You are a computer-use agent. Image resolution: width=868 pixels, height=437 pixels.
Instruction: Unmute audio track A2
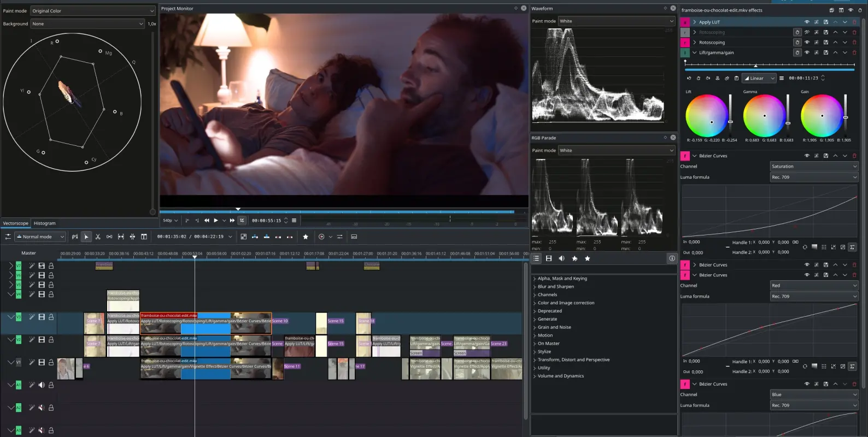point(42,408)
